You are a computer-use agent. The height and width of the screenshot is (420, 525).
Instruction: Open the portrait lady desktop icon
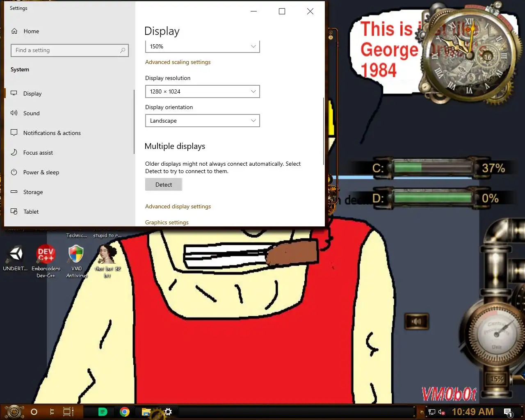click(x=107, y=261)
